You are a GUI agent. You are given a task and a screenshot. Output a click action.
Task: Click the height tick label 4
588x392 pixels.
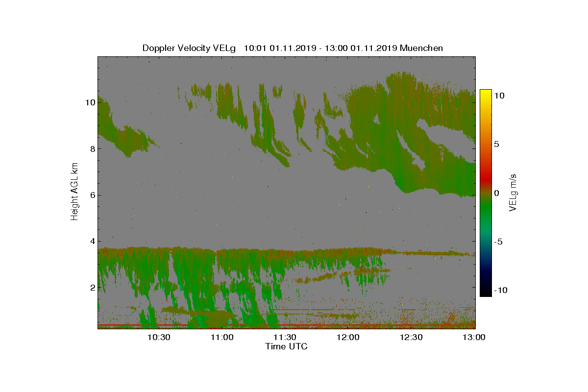(x=92, y=241)
